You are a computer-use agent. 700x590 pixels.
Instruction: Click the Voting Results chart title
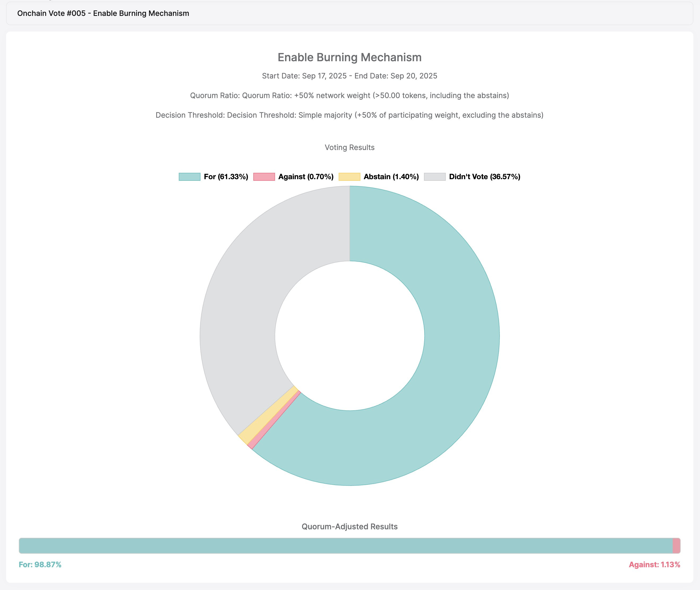[x=349, y=147]
